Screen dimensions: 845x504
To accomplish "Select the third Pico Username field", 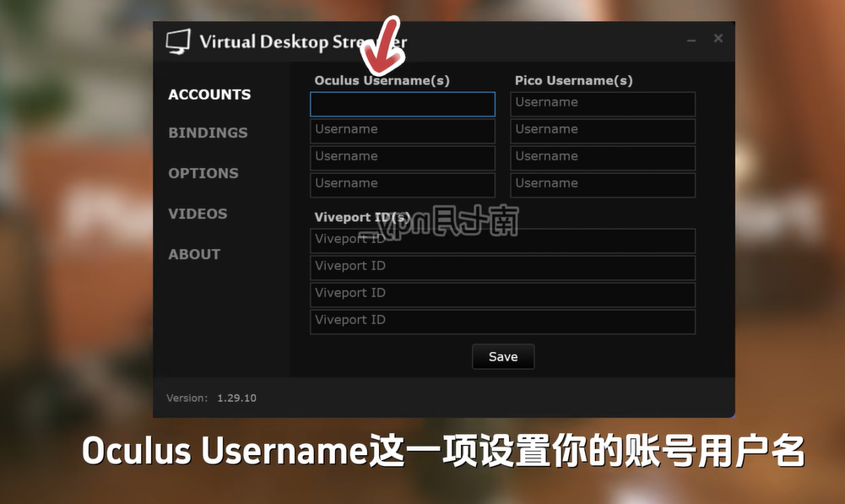I will (603, 158).
